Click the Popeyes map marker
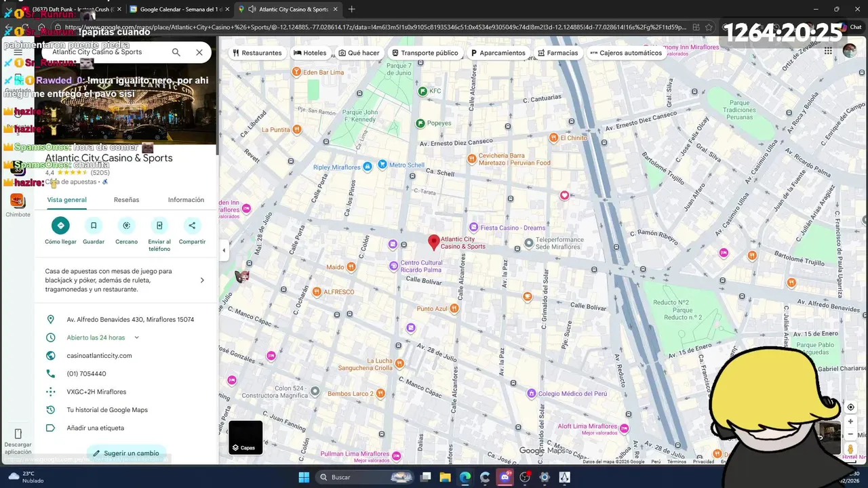Screen dimensions: 868x488 click(420, 123)
